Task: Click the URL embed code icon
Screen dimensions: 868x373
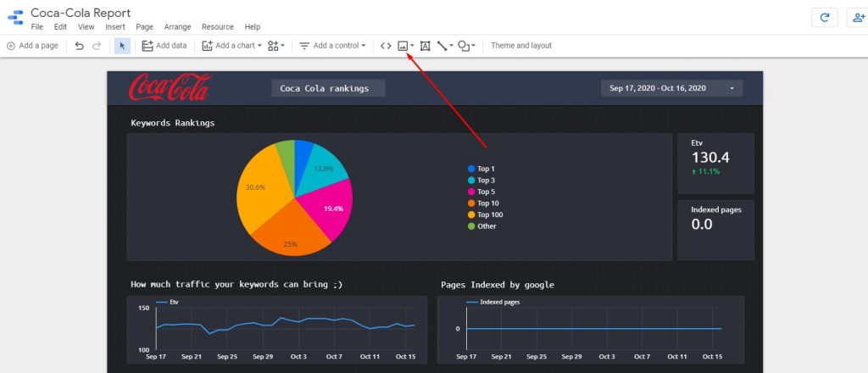Action: tap(386, 46)
